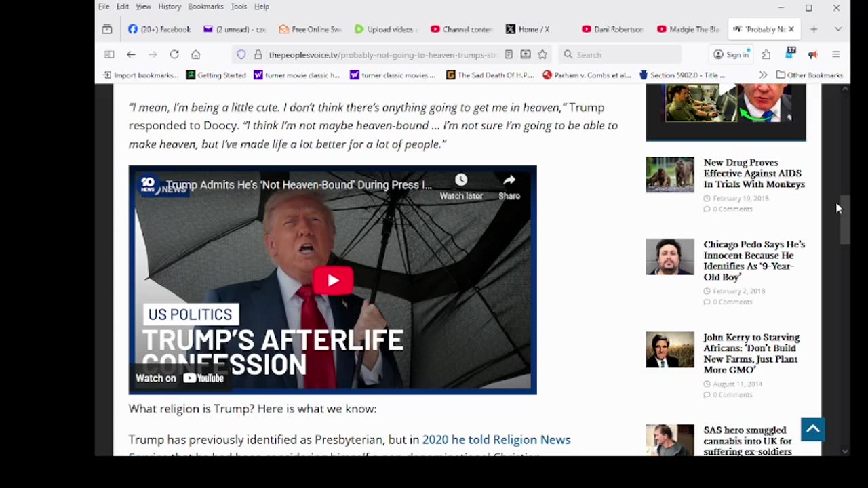Switch to the Upload videos tab
868x488 pixels.
tap(386, 29)
